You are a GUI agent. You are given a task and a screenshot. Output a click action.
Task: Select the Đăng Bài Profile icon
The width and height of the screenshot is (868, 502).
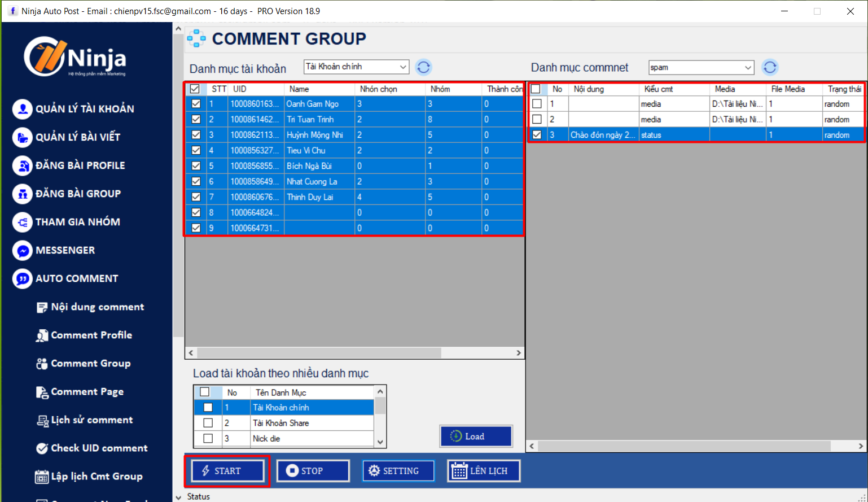[22, 165]
